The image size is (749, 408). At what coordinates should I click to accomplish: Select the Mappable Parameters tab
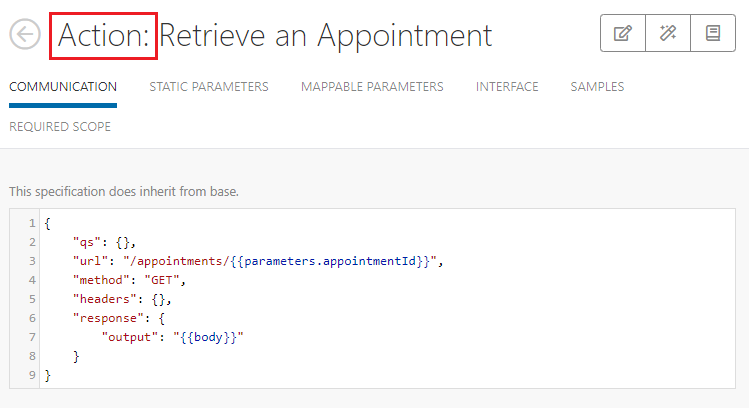372,87
